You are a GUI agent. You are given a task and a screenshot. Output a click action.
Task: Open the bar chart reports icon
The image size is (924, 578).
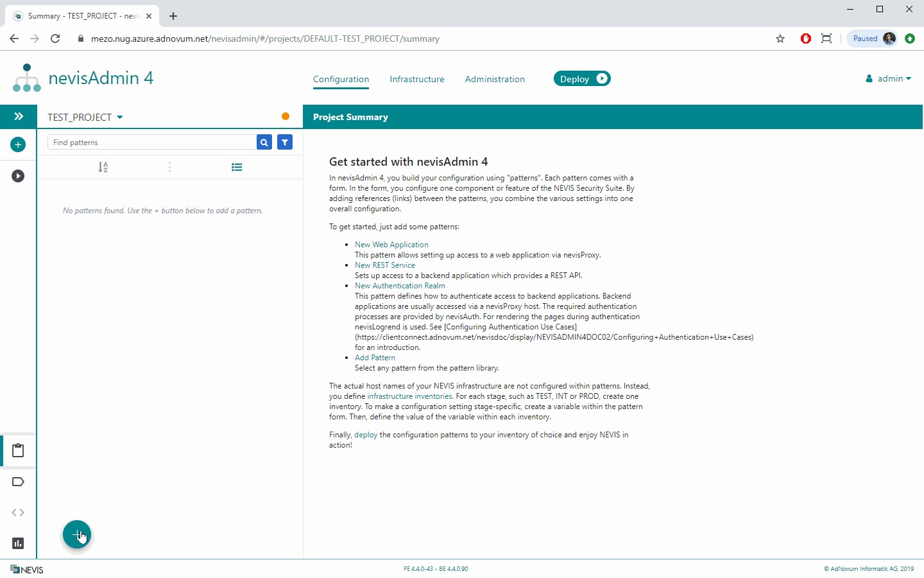point(18,543)
